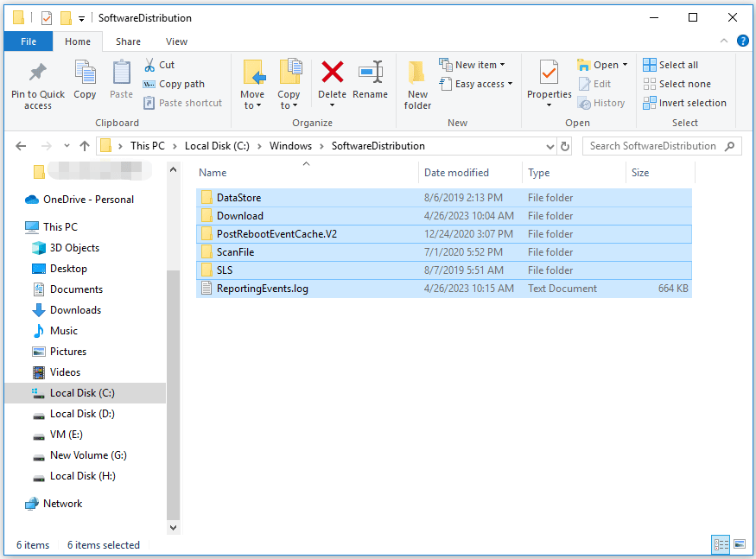Select Network in the navigation pane
This screenshot has height=559, width=756.
[54, 504]
